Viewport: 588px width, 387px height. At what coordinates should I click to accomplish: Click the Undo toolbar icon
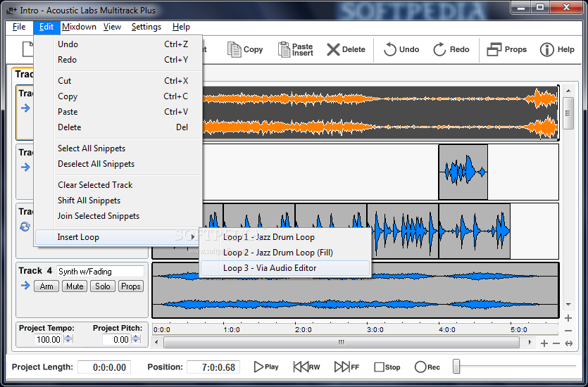click(401, 49)
